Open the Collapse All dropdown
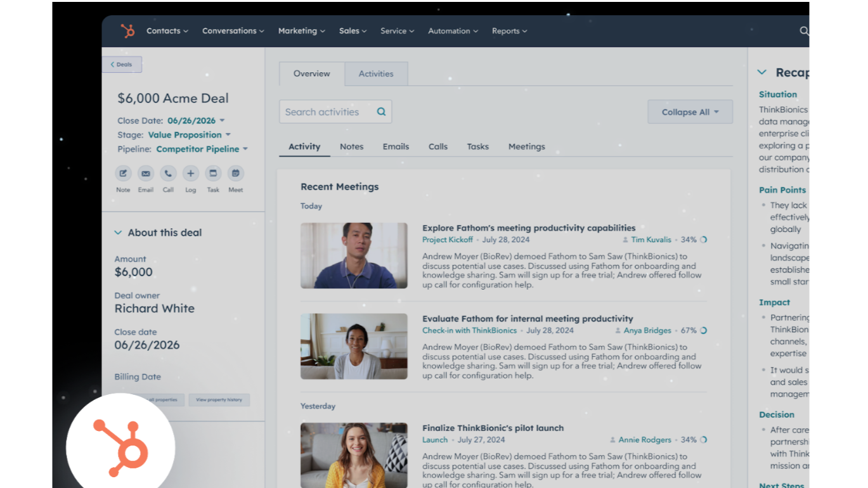Viewport: 868px width, 488px height. [x=690, y=112]
